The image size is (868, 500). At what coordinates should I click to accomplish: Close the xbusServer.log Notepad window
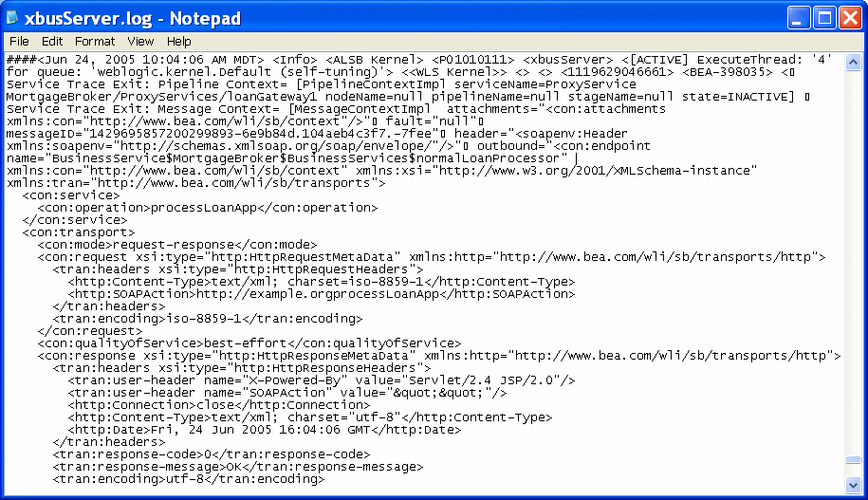tap(850, 18)
